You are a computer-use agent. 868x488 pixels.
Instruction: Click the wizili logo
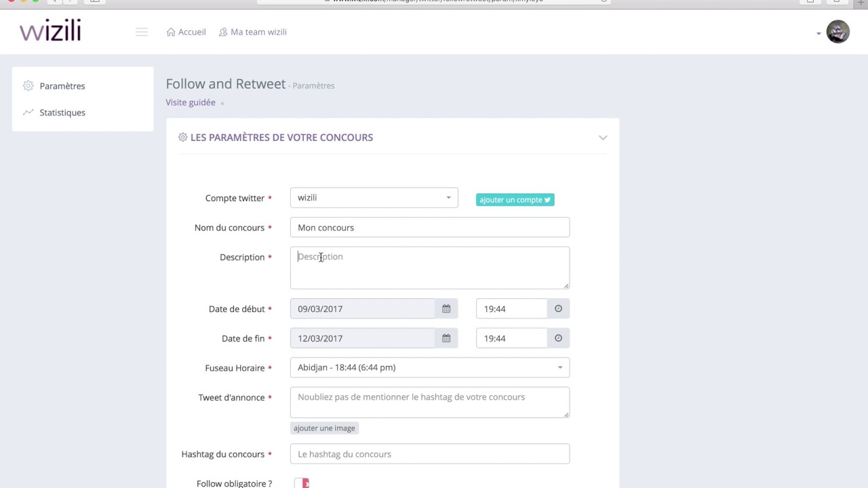(x=50, y=31)
